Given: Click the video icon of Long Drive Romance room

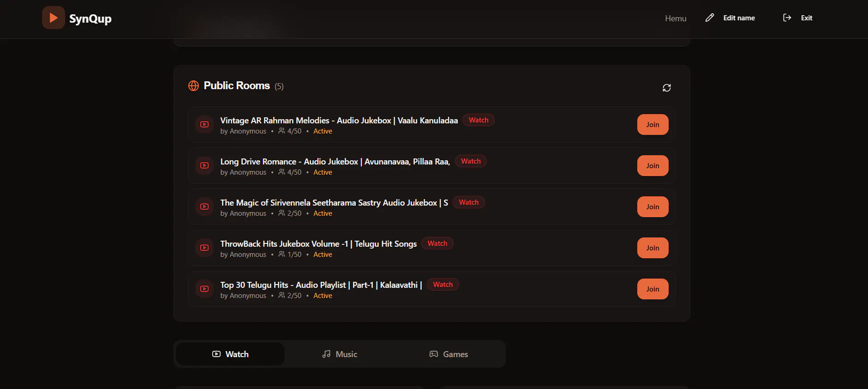Looking at the screenshot, I should [204, 165].
